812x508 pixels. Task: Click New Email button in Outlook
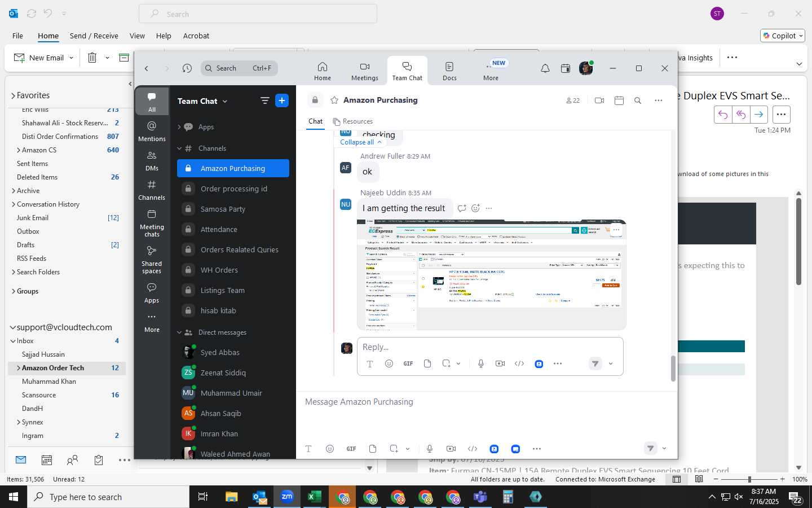[x=39, y=58]
